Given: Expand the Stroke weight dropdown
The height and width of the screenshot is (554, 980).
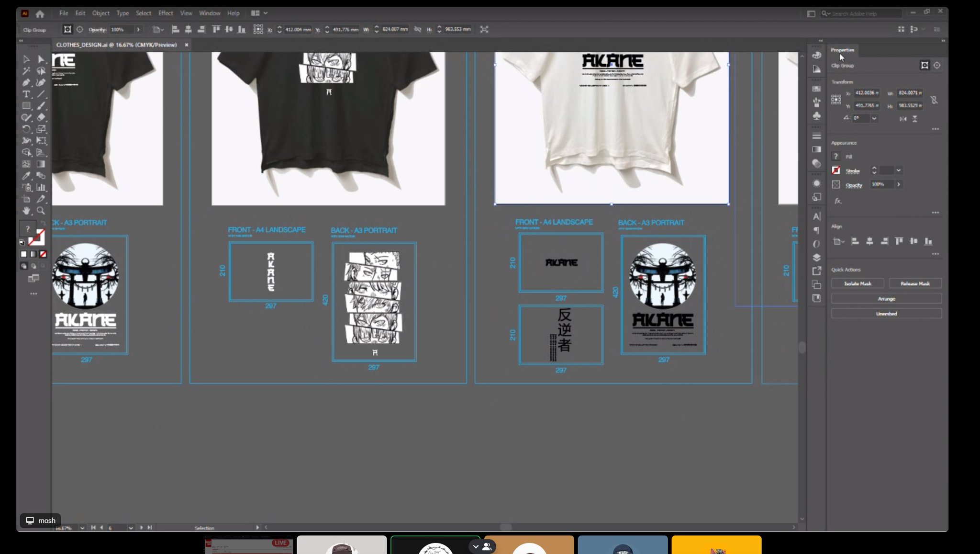Looking at the screenshot, I should click(x=899, y=170).
